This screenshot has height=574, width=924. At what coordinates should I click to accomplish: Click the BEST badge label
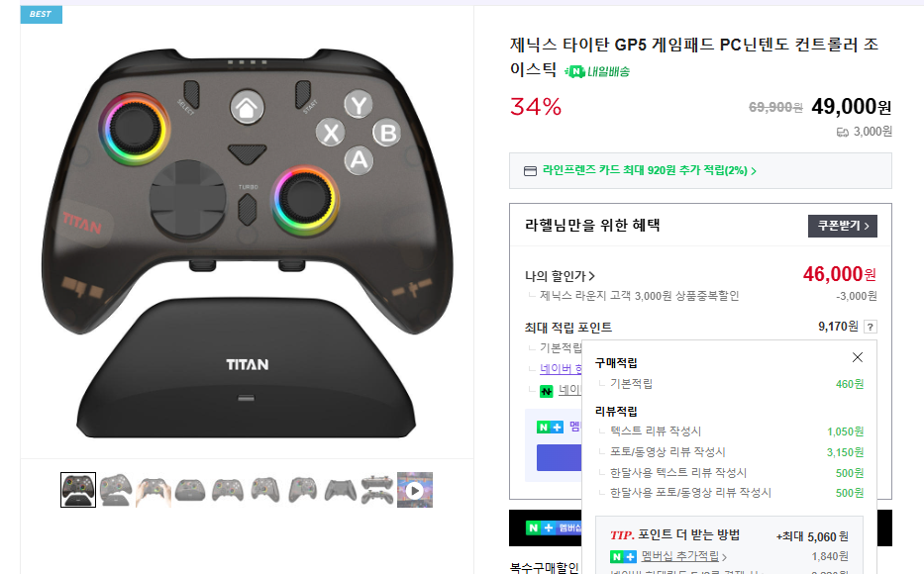(x=42, y=14)
